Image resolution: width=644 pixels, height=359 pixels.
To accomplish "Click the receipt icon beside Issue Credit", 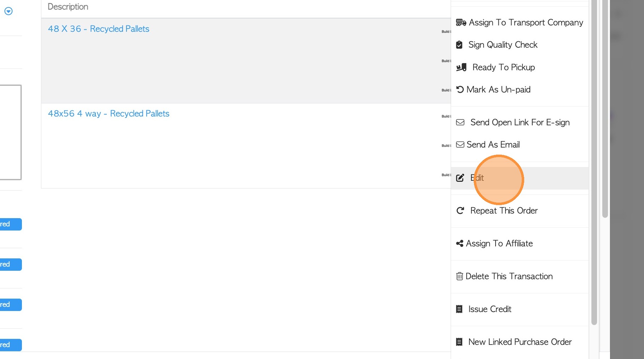I will pyautogui.click(x=459, y=309).
